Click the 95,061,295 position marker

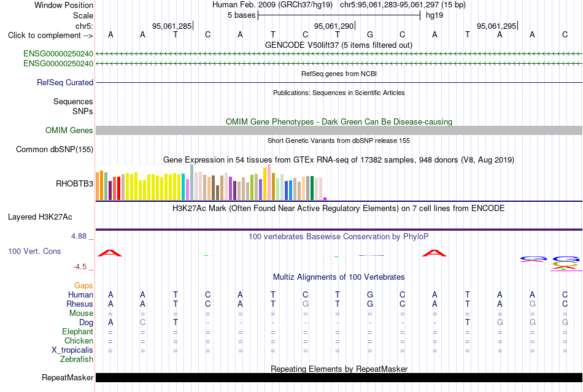pyautogui.click(x=496, y=26)
